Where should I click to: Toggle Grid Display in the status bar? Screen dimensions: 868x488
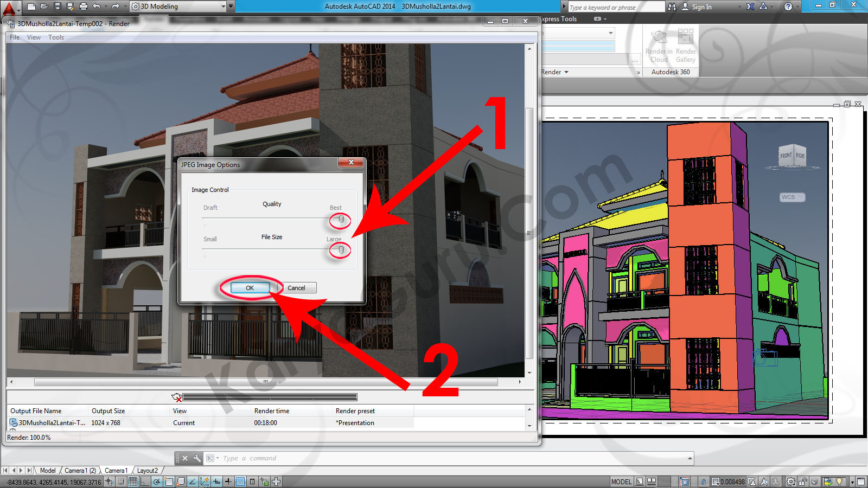133,481
